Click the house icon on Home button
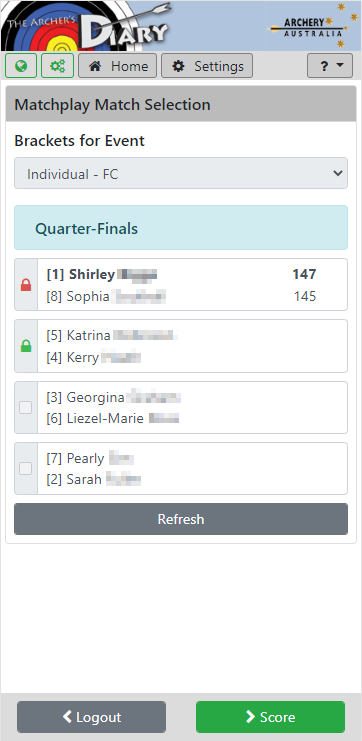Screen dimensions: 362x741 (x=96, y=66)
